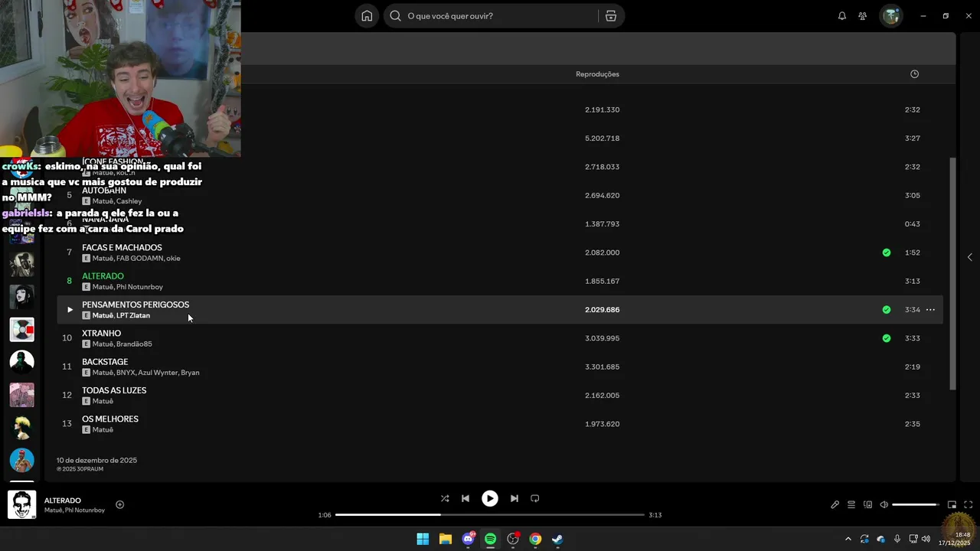Add ALTERADO to Liked Songs with the plus icon
The height and width of the screenshot is (551, 980).
(119, 504)
